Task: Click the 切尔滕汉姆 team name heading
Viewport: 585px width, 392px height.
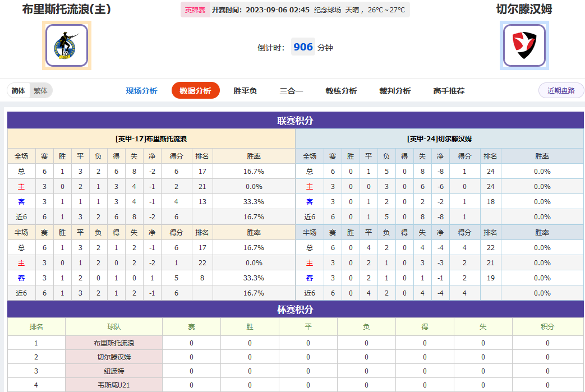Action: 524,9
